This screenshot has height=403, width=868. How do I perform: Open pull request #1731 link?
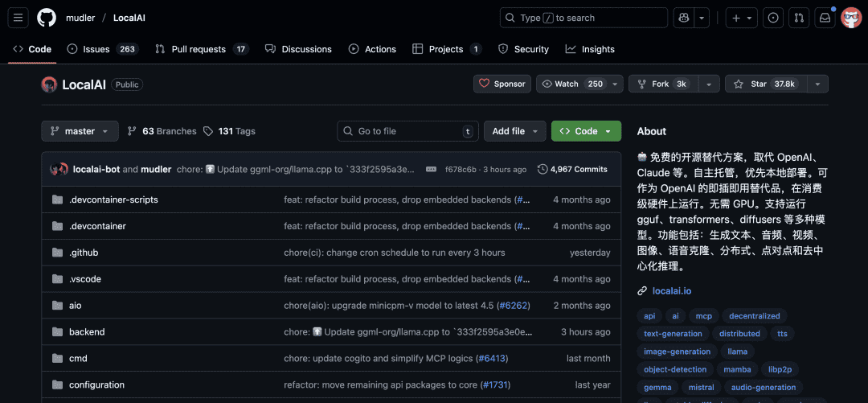[x=495, y=384]
